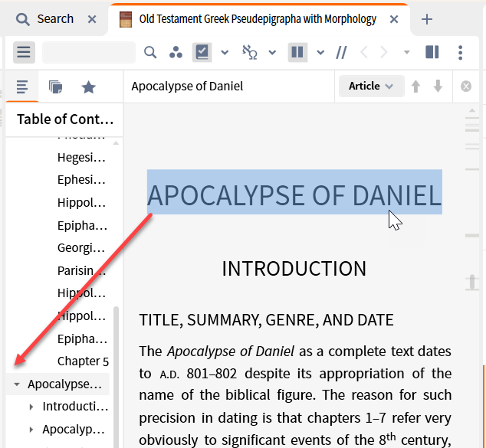Click the INTRODUCTION heading
The image size is (486, 448).
(x=294, y=269)
